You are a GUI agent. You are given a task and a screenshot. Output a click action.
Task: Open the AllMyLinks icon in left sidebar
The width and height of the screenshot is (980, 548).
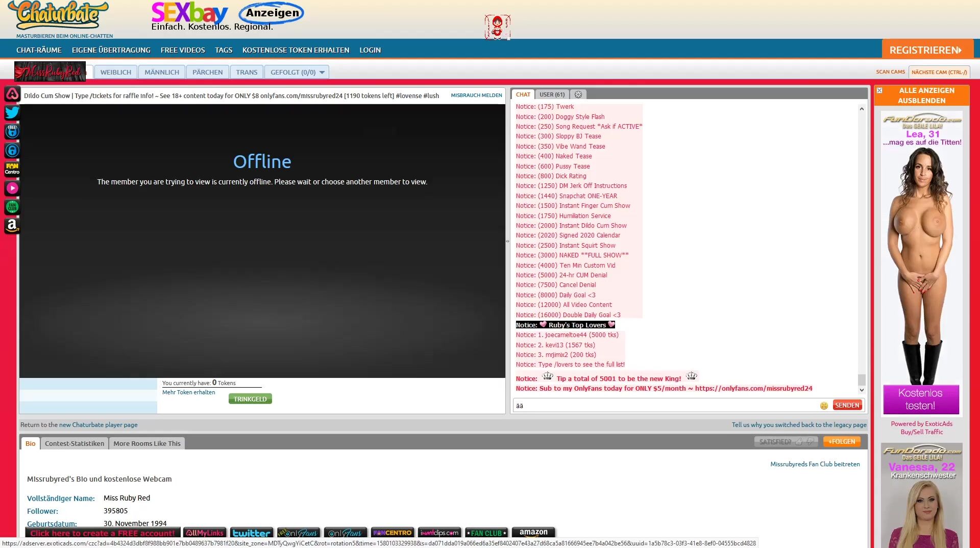(x=12, y=94)
